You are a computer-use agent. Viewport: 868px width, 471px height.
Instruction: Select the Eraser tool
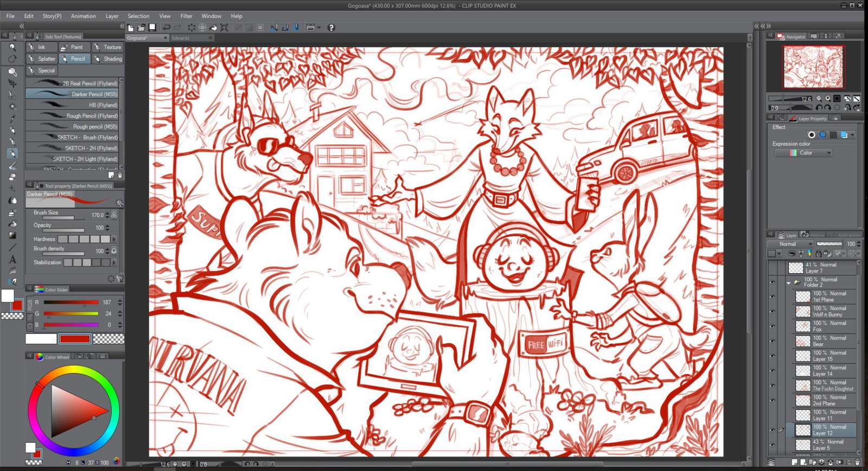(x=12, y=177)
